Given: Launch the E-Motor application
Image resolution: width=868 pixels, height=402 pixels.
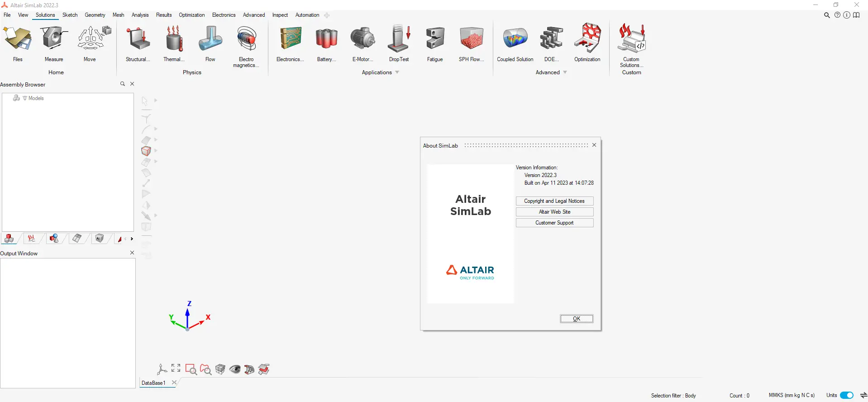Looking at the screenshot, I should point(363,43).
